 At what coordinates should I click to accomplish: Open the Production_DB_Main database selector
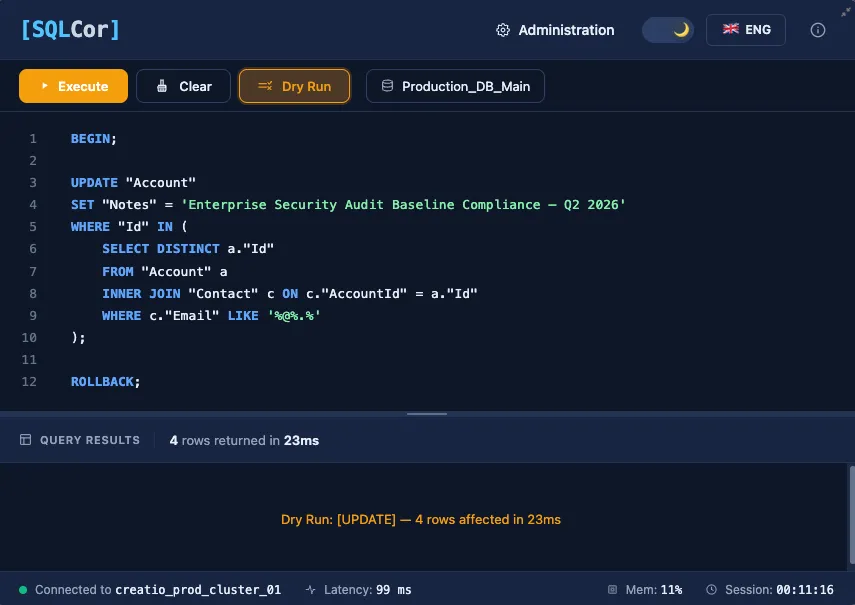455,86
